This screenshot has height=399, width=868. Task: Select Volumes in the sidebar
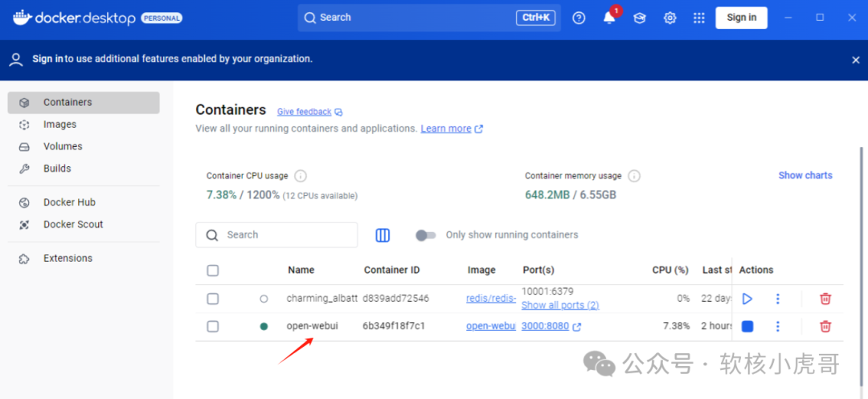pos(84,146)
